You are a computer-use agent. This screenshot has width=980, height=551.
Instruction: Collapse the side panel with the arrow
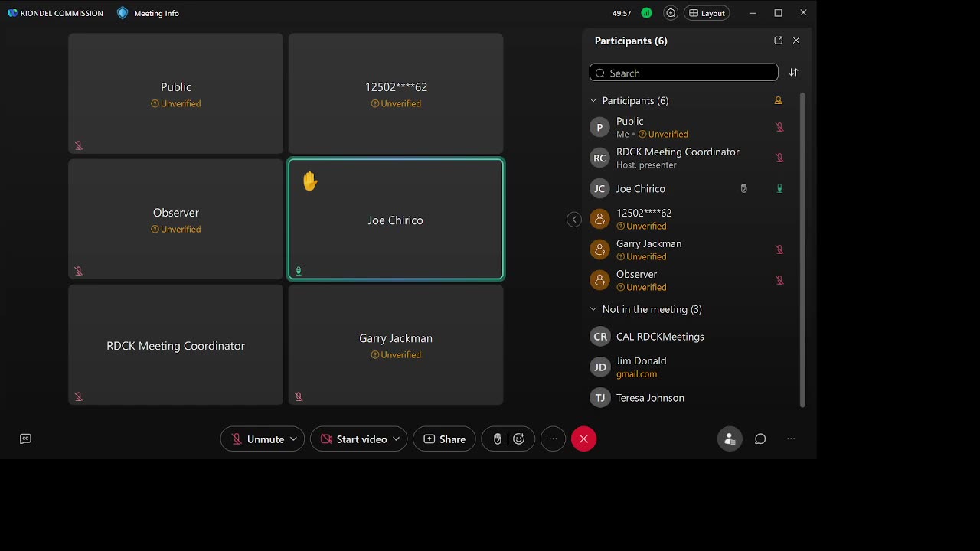click(574, 220)
